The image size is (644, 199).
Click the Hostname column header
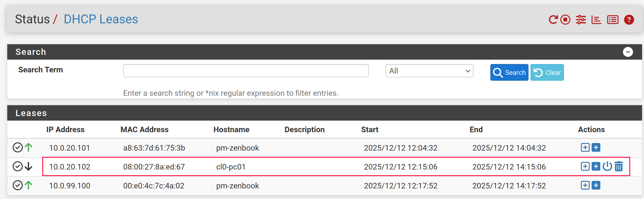tap(231, 129)
